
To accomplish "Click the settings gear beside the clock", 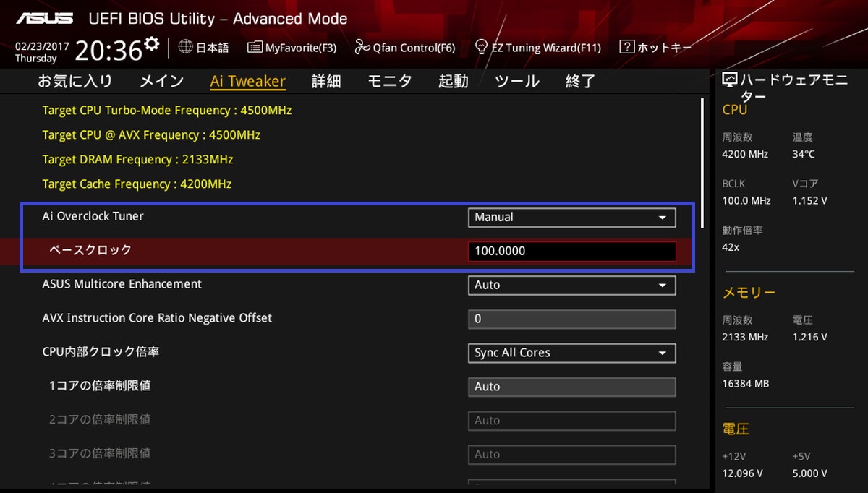I will pos(151,44).
